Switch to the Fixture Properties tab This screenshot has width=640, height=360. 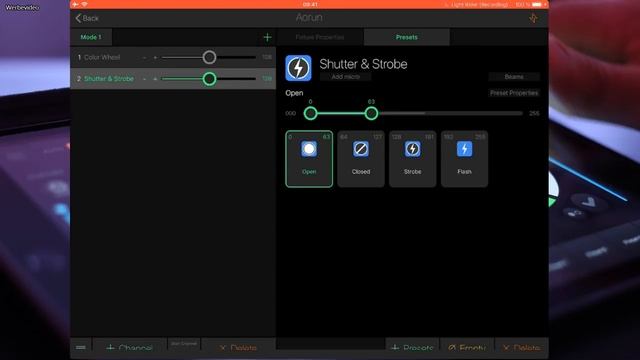320,37
